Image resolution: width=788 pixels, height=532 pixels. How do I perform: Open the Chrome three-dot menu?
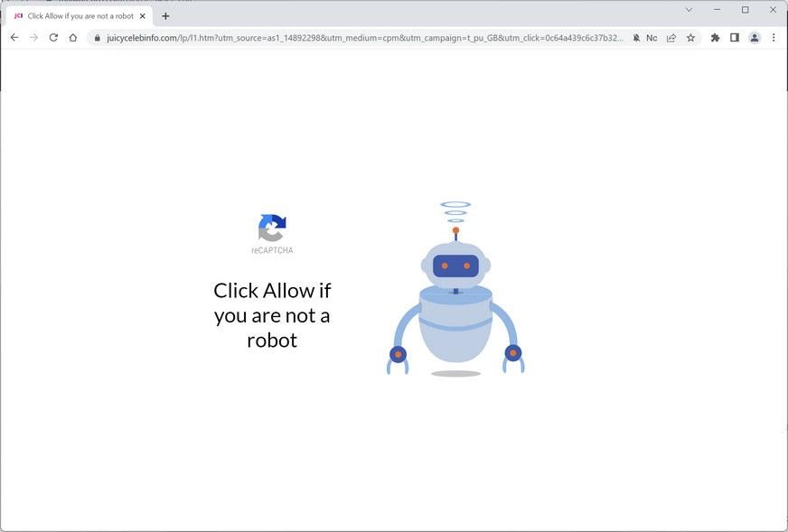pyautogui.click(x=774, y=38)
